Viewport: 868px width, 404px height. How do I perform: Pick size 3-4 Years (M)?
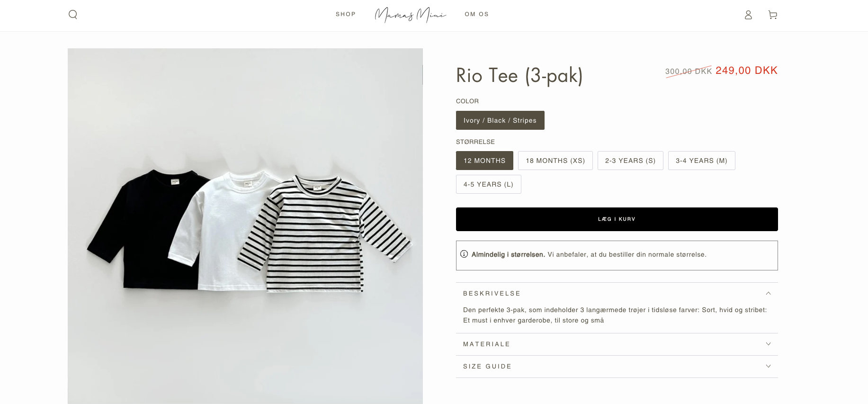701,161
